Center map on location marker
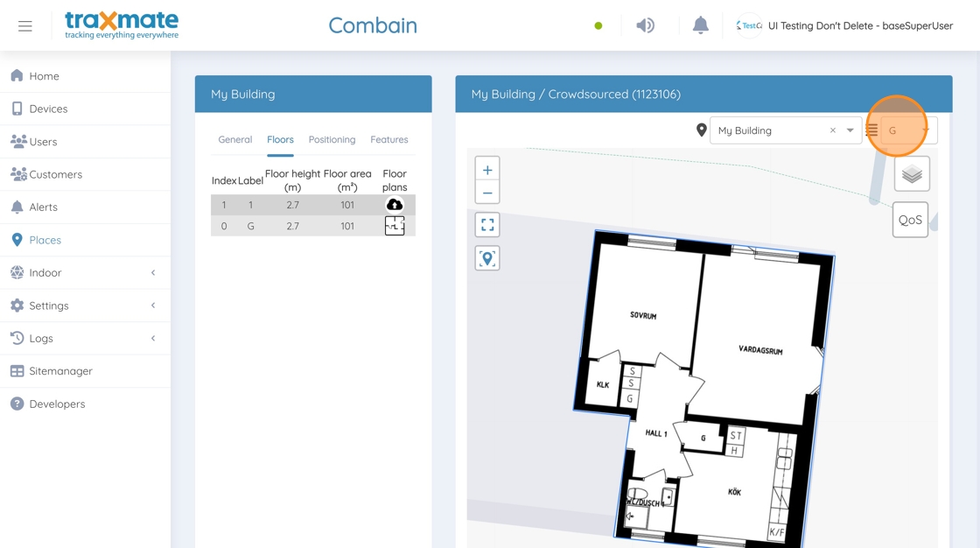This screenshot has height=548, width=980. point(487,257)
